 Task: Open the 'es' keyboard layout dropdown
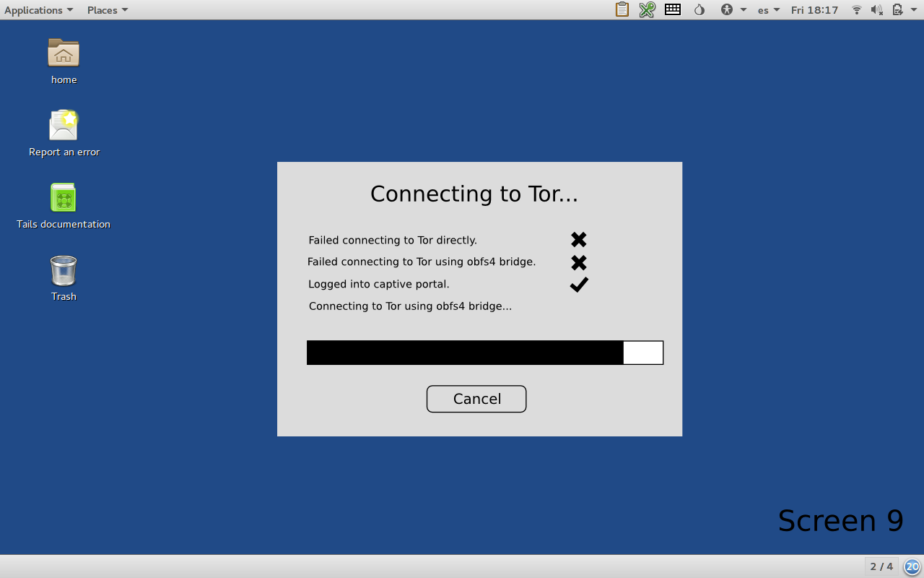coord(768,9)
